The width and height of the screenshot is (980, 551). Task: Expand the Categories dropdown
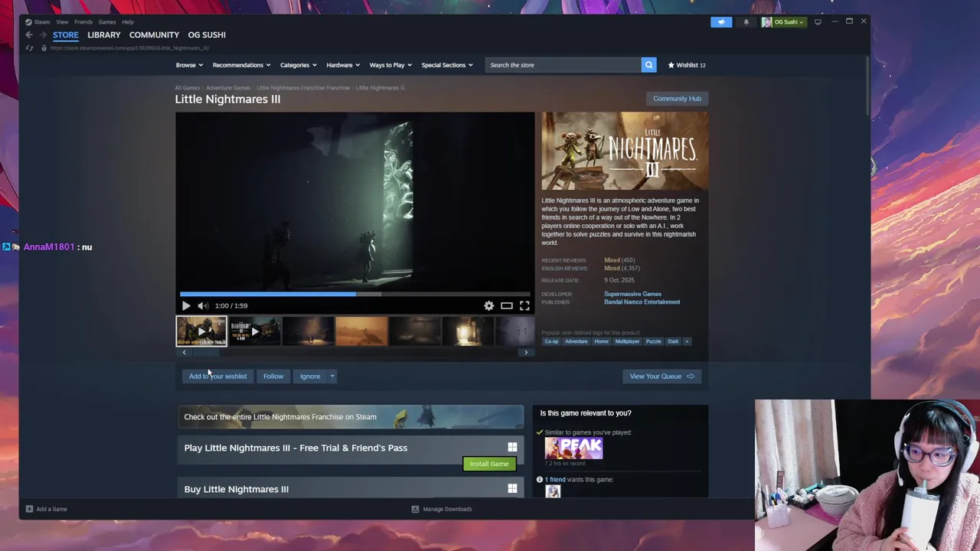tap(299, 65)
